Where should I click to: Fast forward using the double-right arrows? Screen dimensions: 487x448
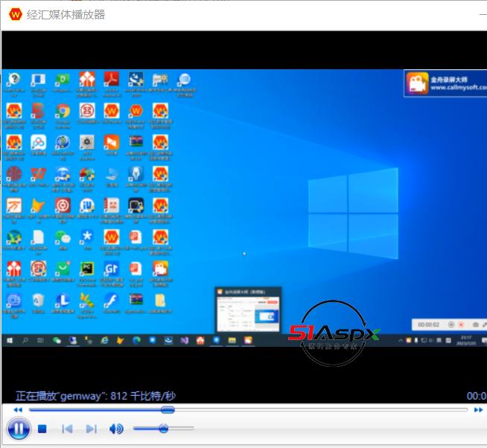pos(478,410)
